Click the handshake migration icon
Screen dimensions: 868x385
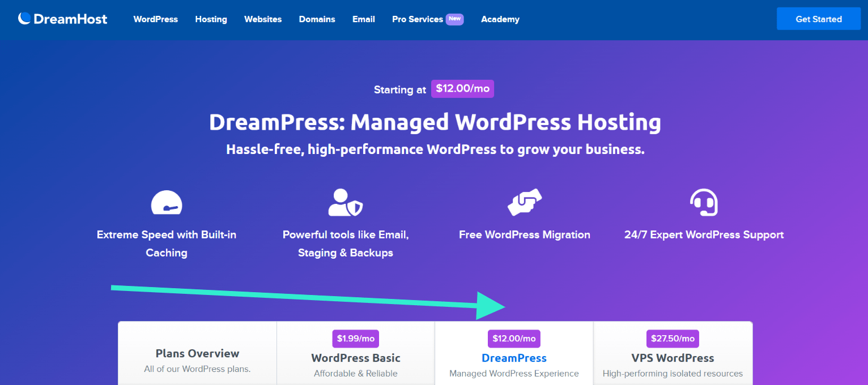(525, 203)
